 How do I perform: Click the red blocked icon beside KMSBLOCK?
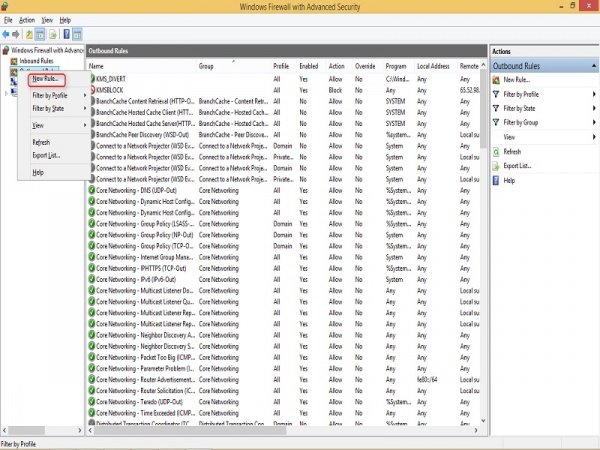tap(92, 89)
